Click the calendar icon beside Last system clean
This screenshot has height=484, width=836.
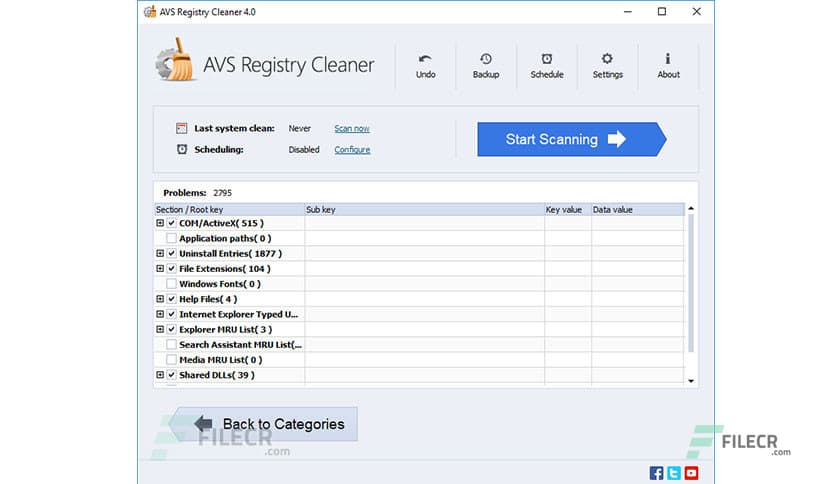[182, 128]
